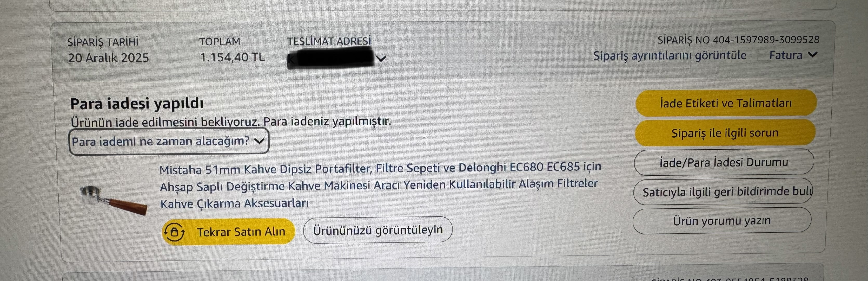Expand 'Para iademi ne zaman alacağım?'
This screenshot has height=281, width=868.
(168, 141)
